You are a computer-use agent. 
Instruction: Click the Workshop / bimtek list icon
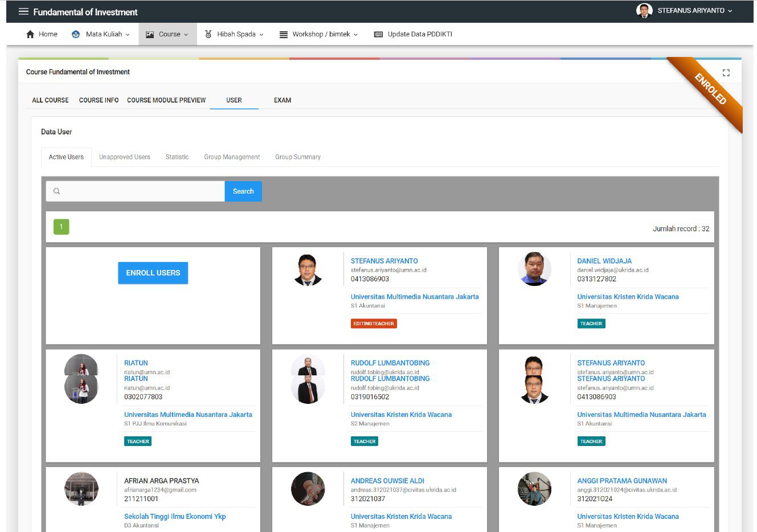pos(283,34)
